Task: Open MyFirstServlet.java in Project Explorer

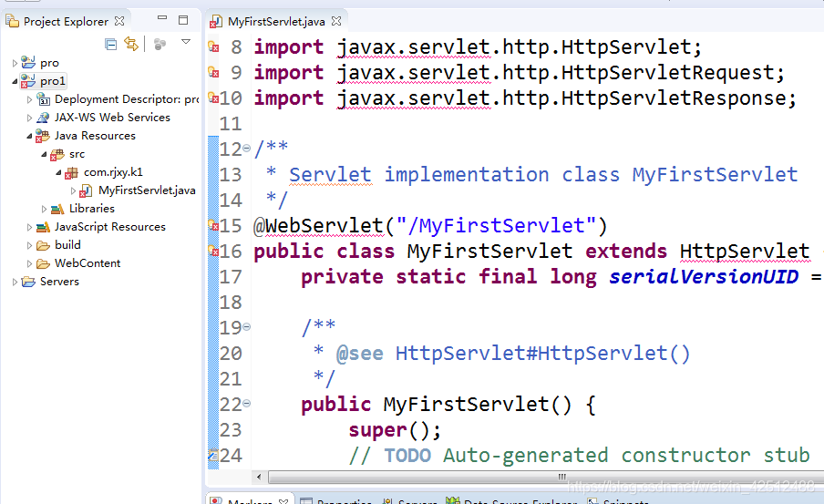Action: tap(147, 190)
